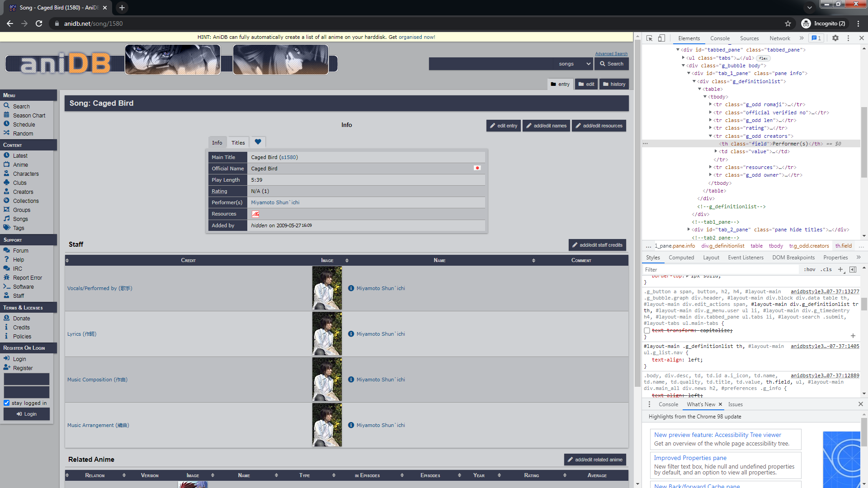Click the heart favorite tab icon
Viewport: 868px width, 488px height.
coord(258,142)
